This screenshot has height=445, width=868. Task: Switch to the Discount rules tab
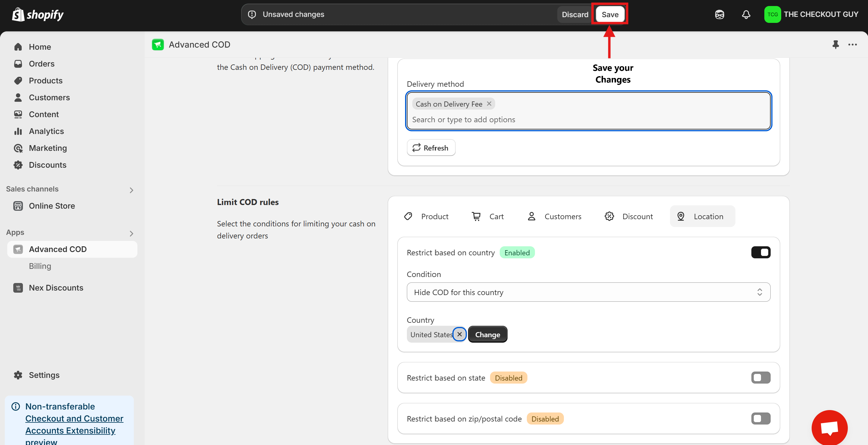click(x=629, y=216)
